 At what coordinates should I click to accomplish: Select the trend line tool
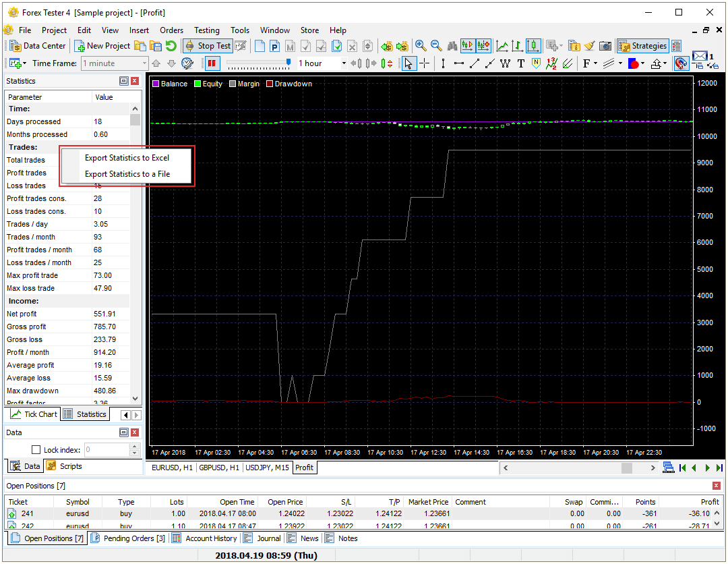pos(474,63)
